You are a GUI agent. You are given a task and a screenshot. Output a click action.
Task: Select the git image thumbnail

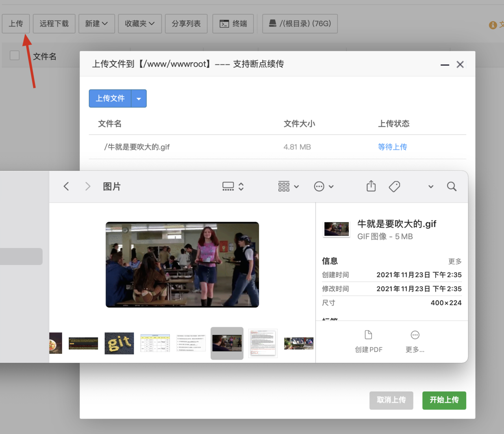(x=119, y=343)
